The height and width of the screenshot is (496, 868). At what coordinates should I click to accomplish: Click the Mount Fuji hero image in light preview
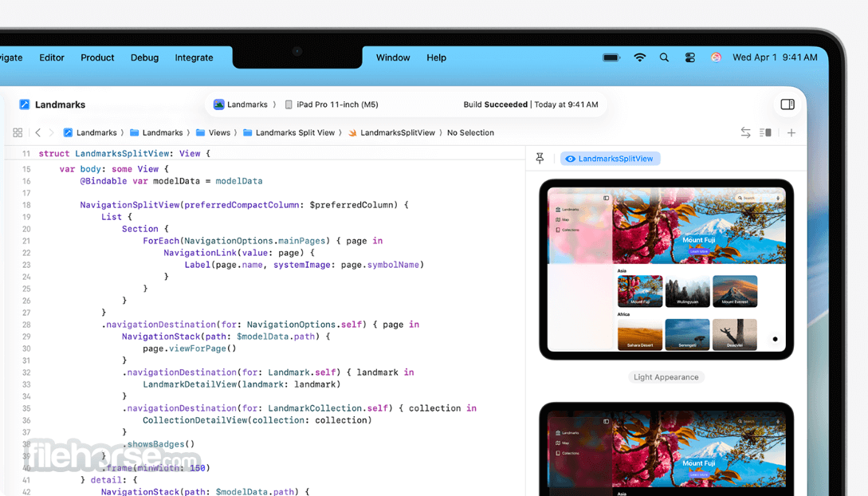coord(699,226)
